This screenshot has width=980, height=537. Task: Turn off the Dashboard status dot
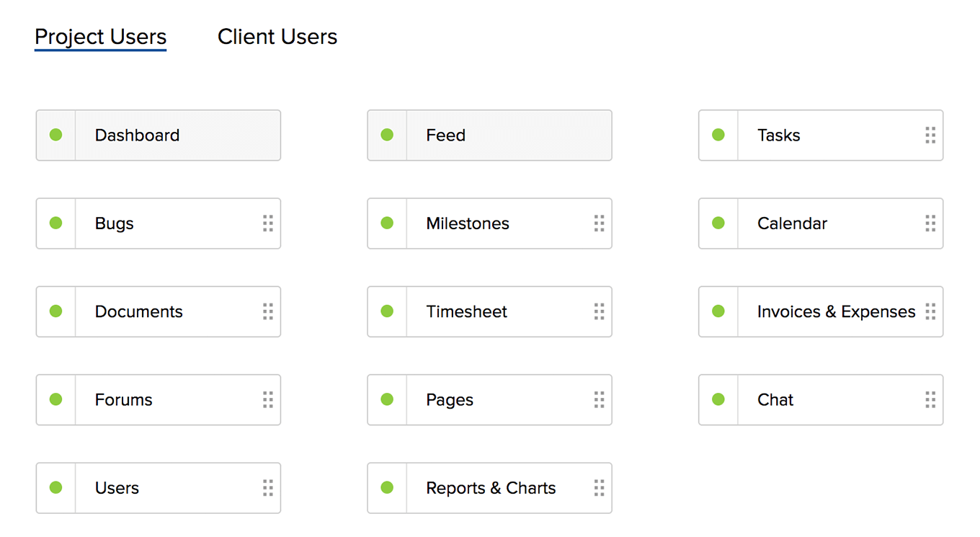point(55,135)
